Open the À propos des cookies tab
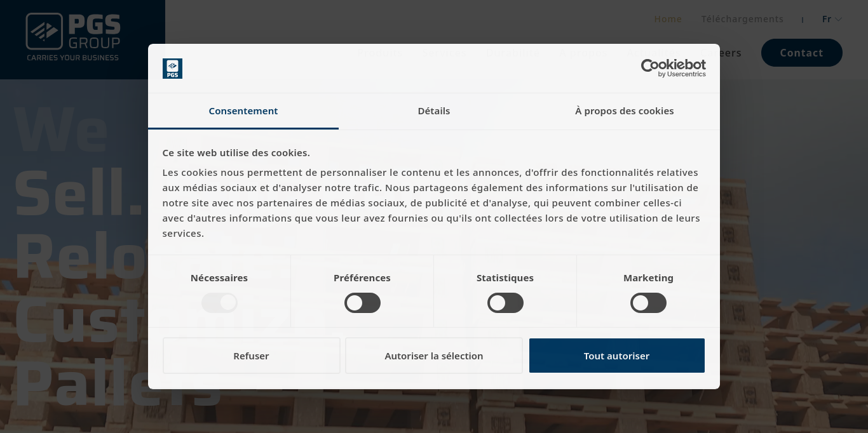Image resolution: width=868 pixels, height=433 pixels. coord(625,111)
